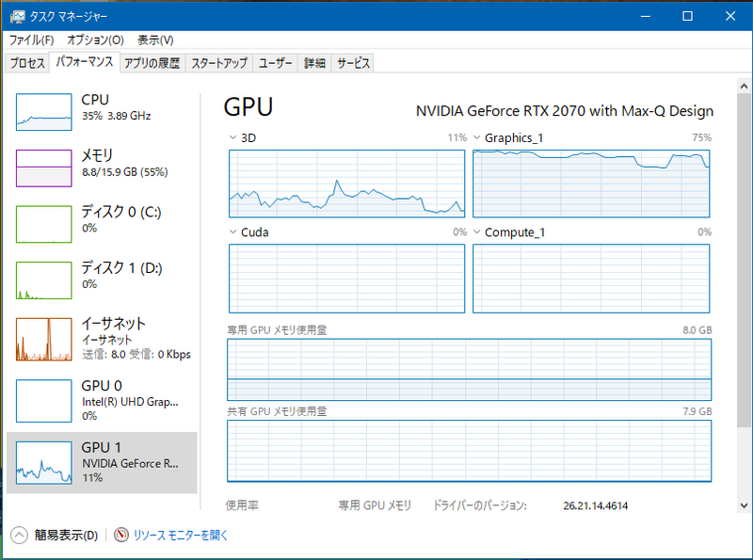
Task: Click the 使用率 label
Action: (242, 505)
